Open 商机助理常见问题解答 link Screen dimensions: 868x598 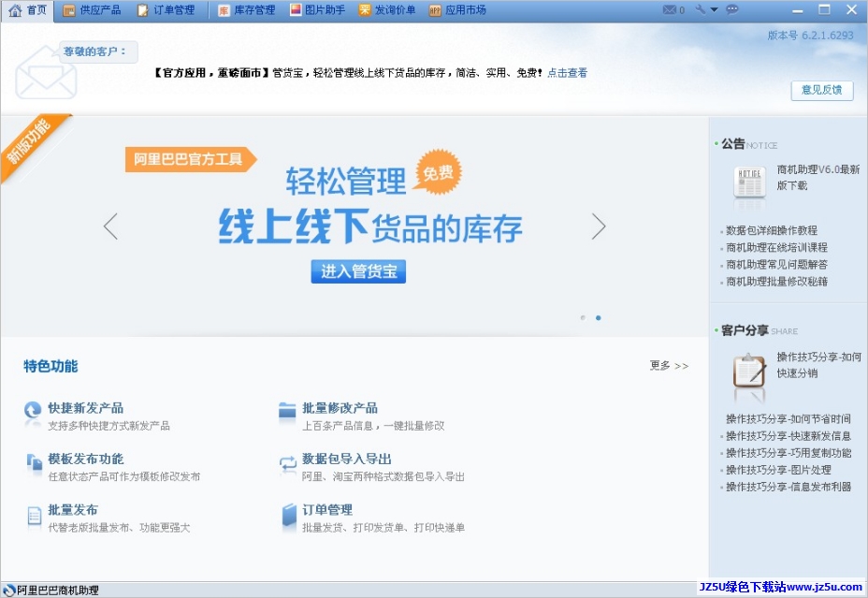point(776,265)
